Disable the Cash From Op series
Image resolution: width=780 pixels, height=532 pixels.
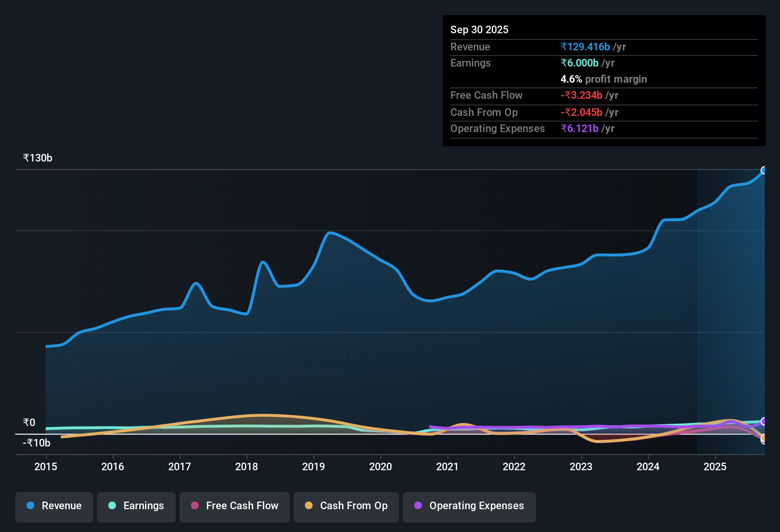point(346,506)
